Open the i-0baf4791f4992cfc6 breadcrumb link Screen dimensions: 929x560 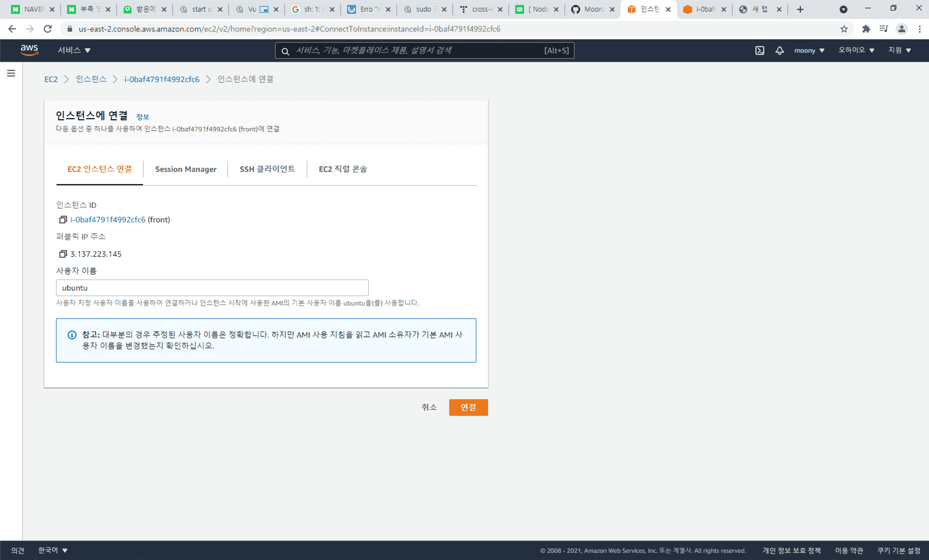click(x=162, y=79)
